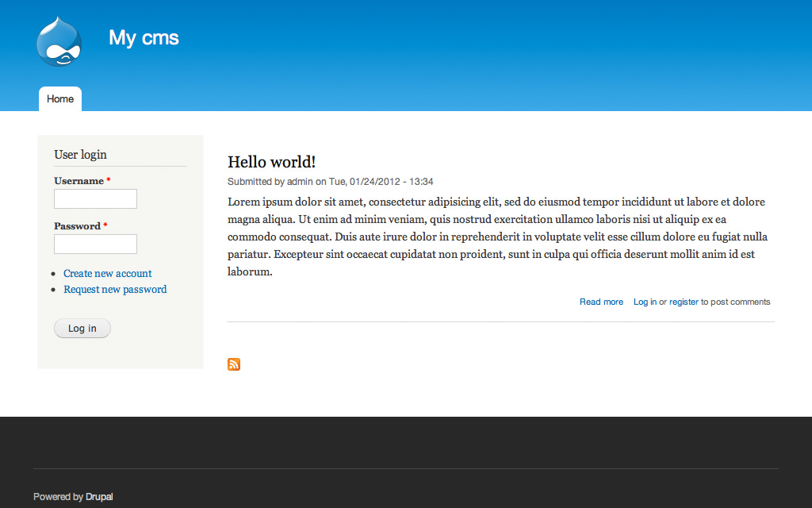Open 'Request new password' in the sidebar

[115, 289]
